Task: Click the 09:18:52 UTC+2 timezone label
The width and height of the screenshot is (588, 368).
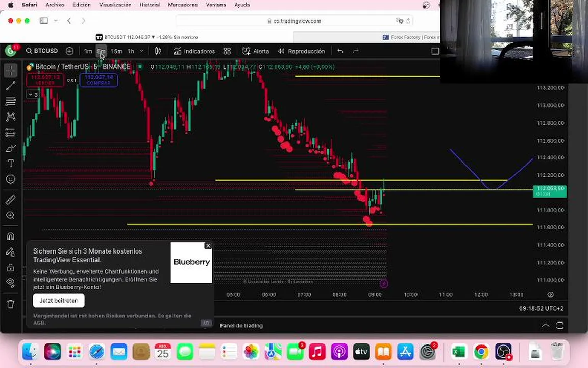Action: 541,308
